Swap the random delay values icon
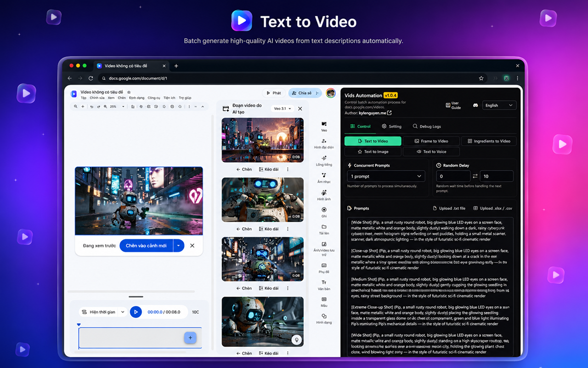 475,176
